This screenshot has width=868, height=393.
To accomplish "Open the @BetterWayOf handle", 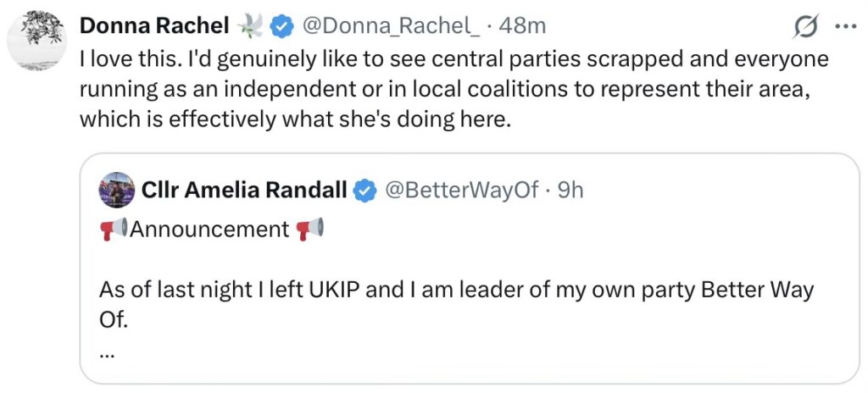I will click(462, 191).
